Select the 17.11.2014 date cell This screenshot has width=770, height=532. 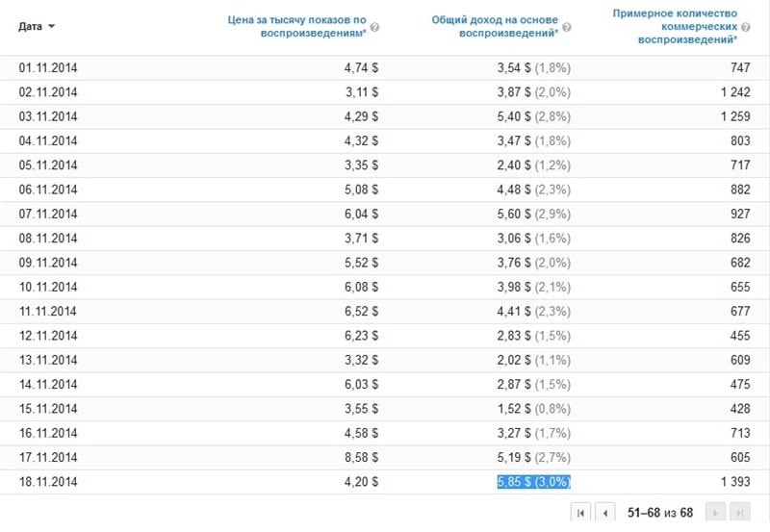[x=48, y=458]
